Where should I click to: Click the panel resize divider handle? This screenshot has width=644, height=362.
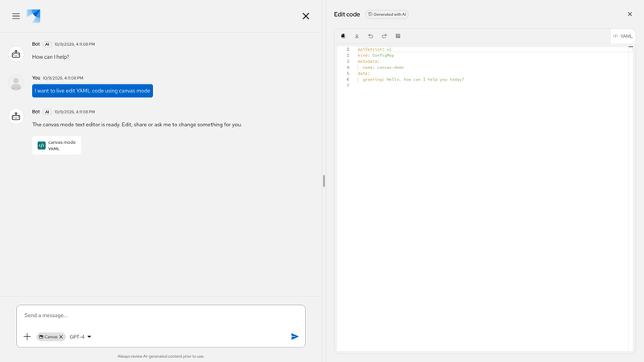click(x=324, y=181)
